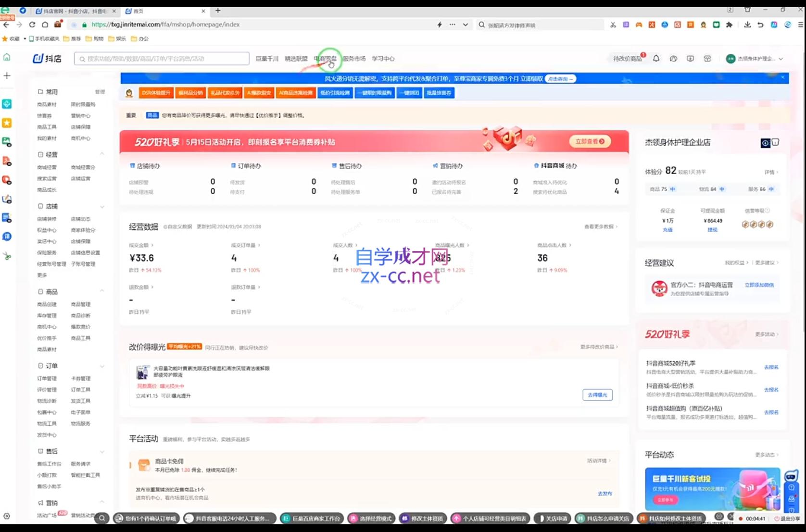The width and height of the screenshot is (806, 532).
Task: Click the DSR体验提升 orange button
Action: (x=156, y=93)
